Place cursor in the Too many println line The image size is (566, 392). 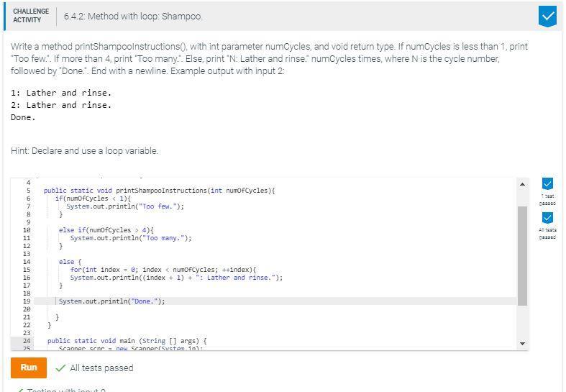tap(131, 238)
